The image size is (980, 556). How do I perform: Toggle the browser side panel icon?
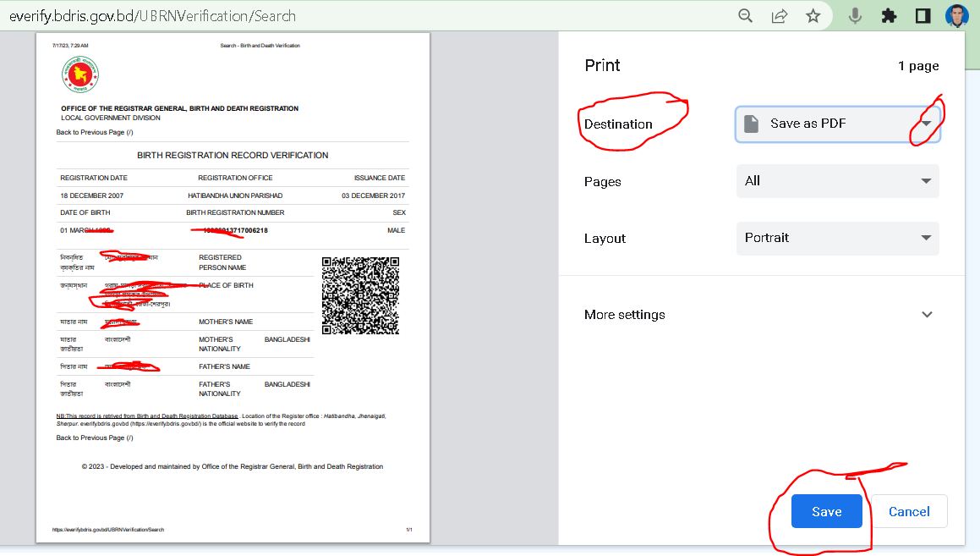tap(923, 16)
